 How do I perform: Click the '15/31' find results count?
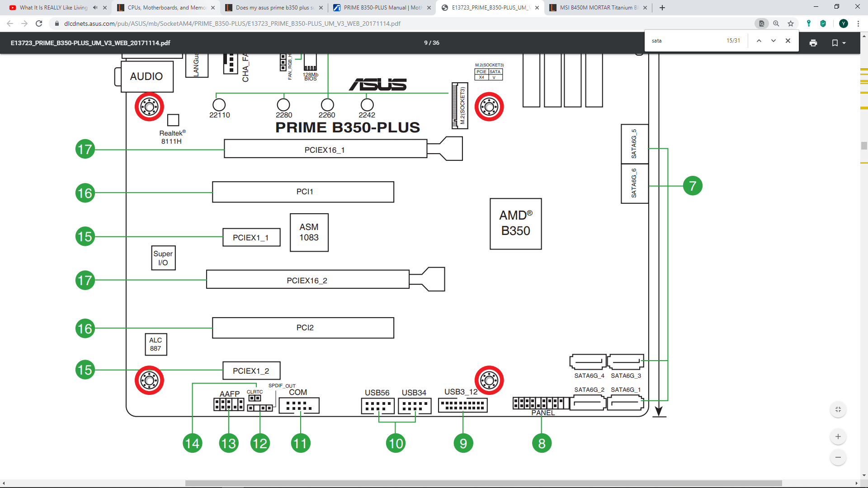[733, 41]
